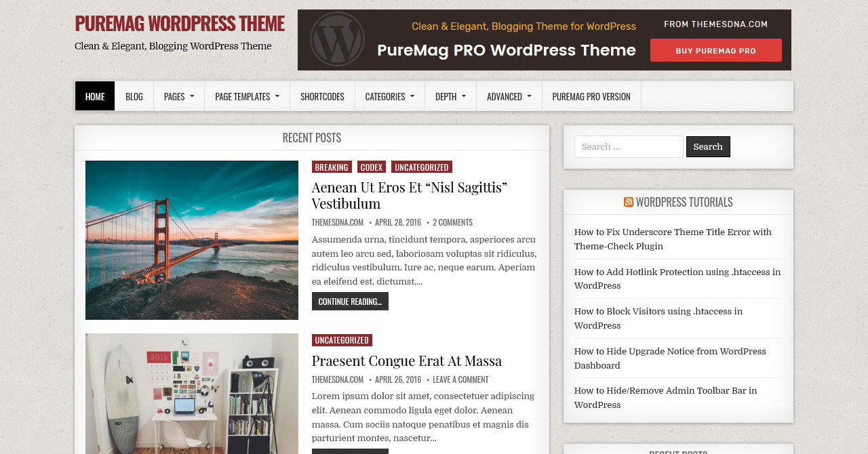Click themesdna.com author on the Praesent post
The height and width of the screenshot is (454, 868).
(338, 379)
